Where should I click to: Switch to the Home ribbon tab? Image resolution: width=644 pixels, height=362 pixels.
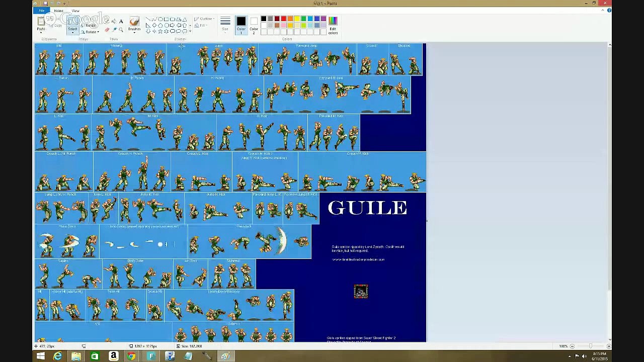point(59,11)
